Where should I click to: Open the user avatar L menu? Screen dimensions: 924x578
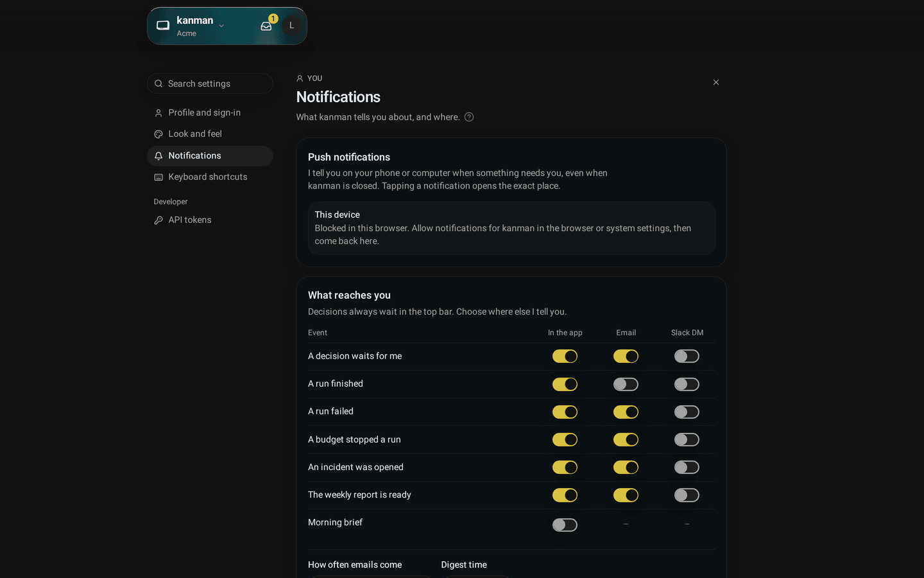[x=292, y=26]
